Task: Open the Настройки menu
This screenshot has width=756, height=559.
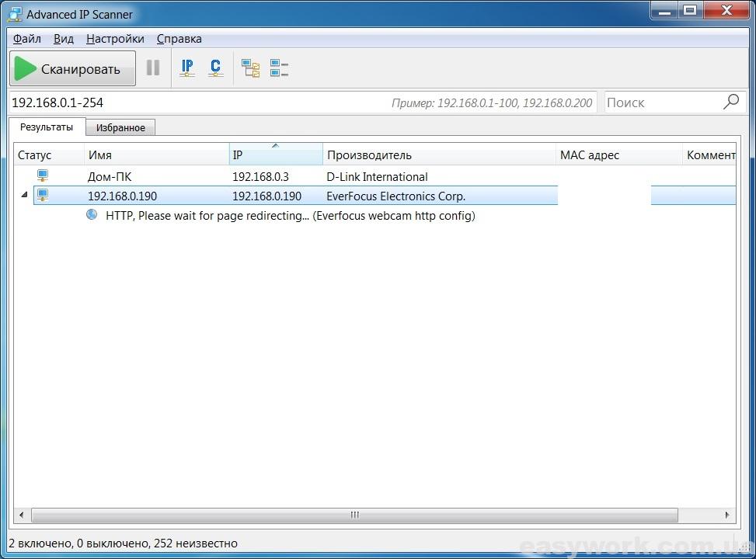Action: pos(115,39)
